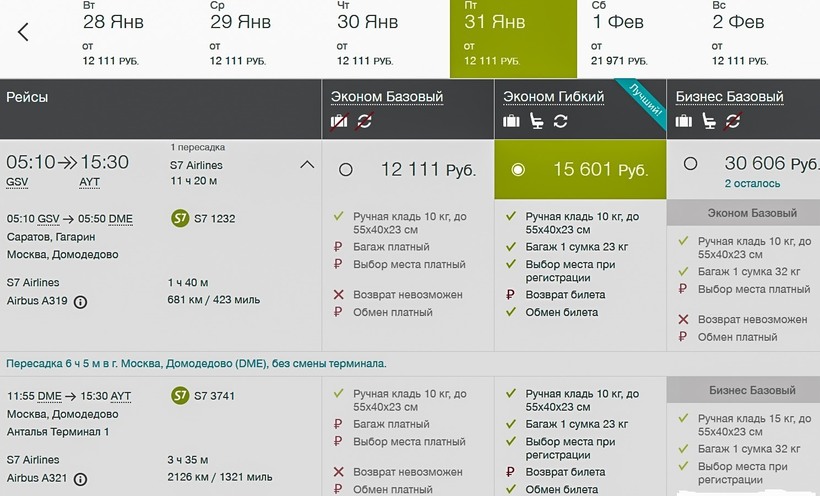This screenshot has height=496, width=820.
Task: Click the S7 logo beside flight S7 3741
Action: 180,396
